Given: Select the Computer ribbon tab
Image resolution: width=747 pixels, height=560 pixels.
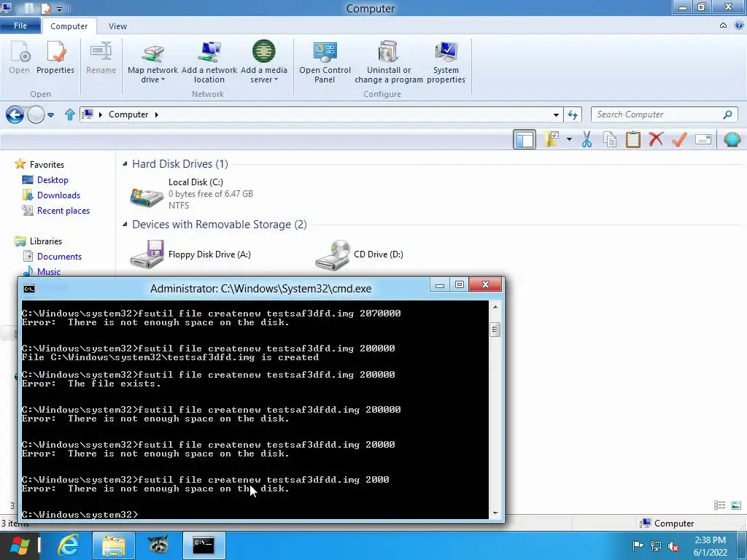Looking at the screenshot, I should coord(69,26).
